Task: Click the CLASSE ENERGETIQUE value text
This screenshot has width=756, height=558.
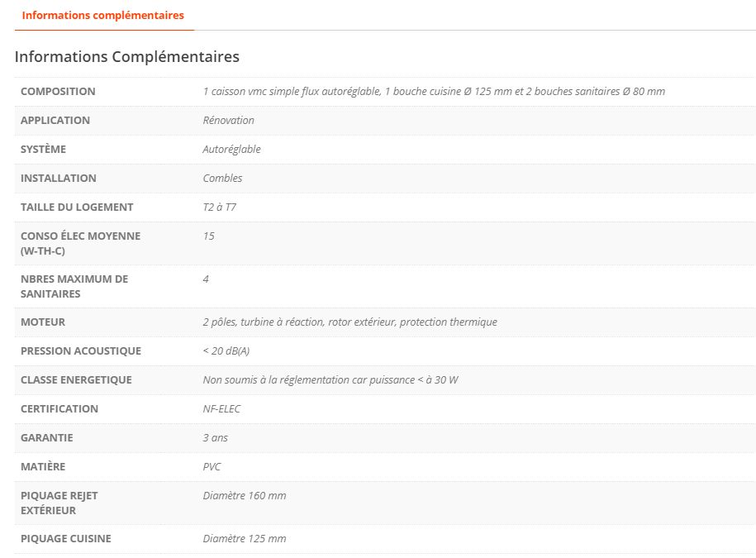Action: pos(330,380)
